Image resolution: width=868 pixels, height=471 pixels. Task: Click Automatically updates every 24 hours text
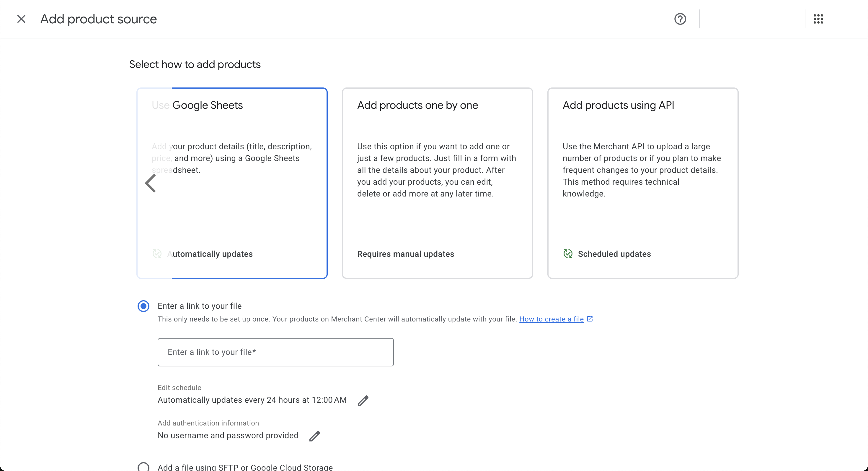pos(252,400)
